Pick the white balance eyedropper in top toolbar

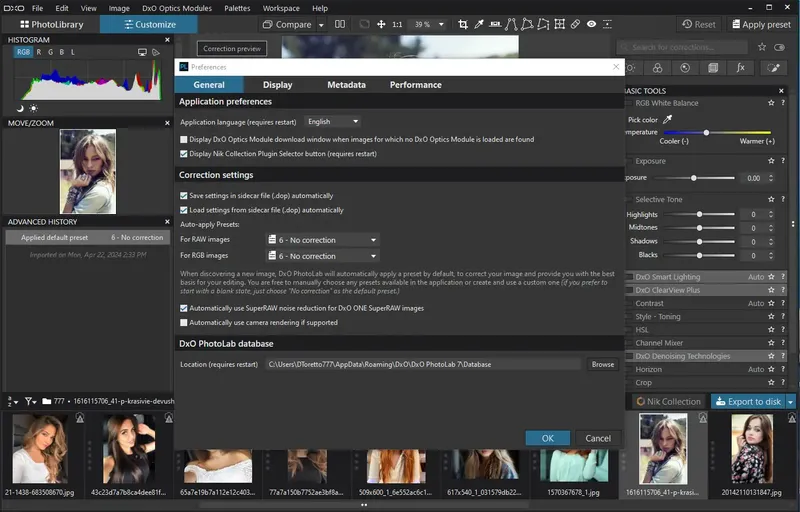479,24
